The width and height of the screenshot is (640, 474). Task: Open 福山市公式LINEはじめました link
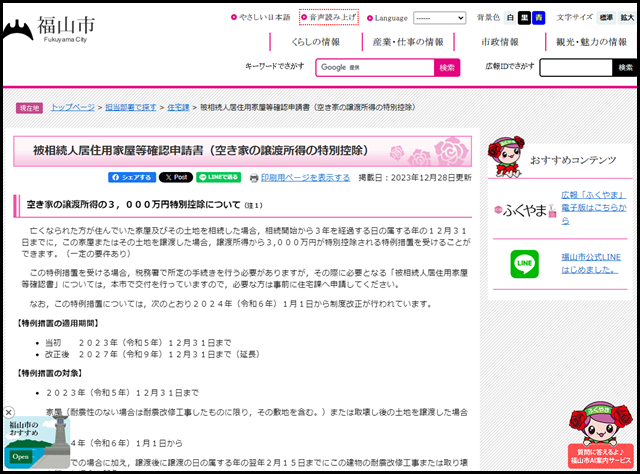[591, 263]
